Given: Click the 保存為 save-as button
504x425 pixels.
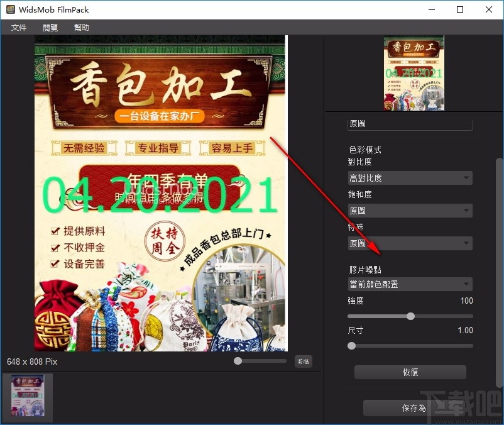Looking at the screenshot, I should click(410, 408).
